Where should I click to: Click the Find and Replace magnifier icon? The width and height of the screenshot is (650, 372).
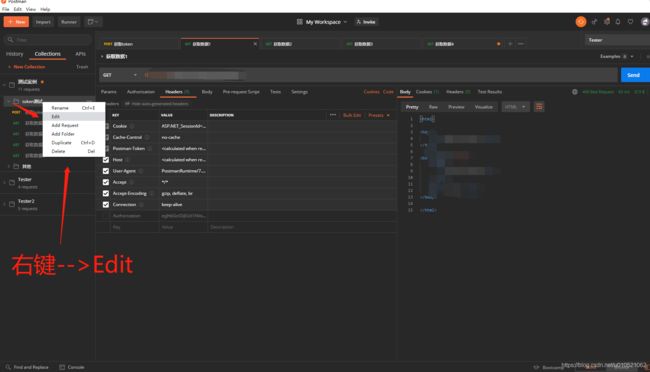(x=8, y=367)
